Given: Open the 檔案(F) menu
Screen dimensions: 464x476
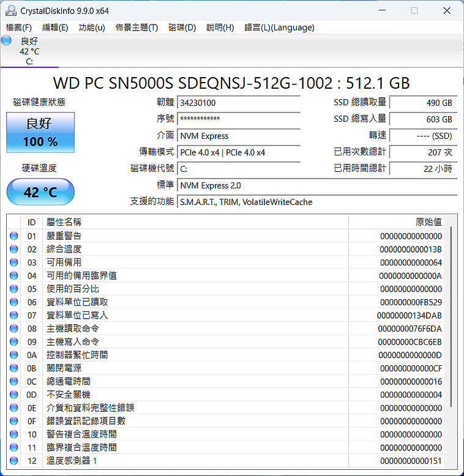Looking at the screenshot, I should 19,28.
